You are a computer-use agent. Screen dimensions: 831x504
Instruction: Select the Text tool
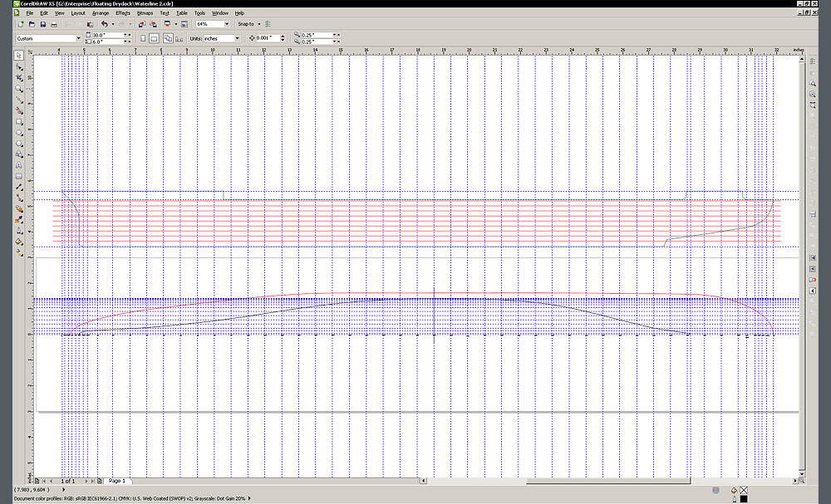click(x=19, y=165)
